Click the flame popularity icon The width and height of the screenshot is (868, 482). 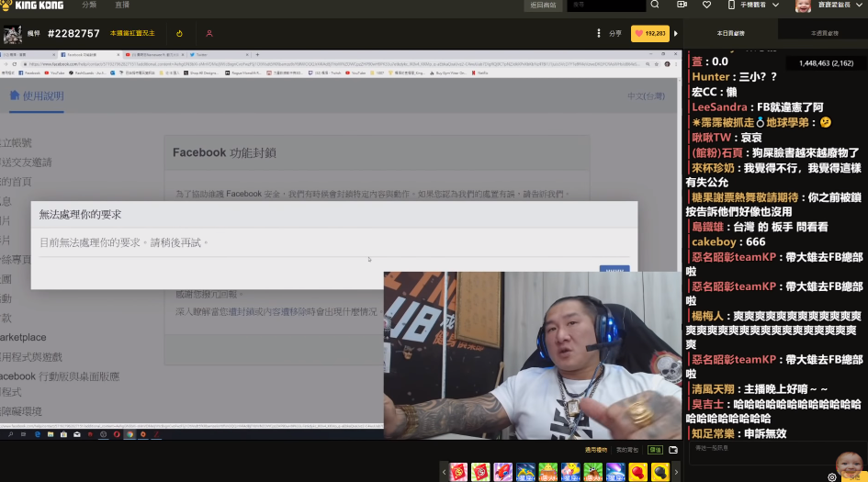180,34
